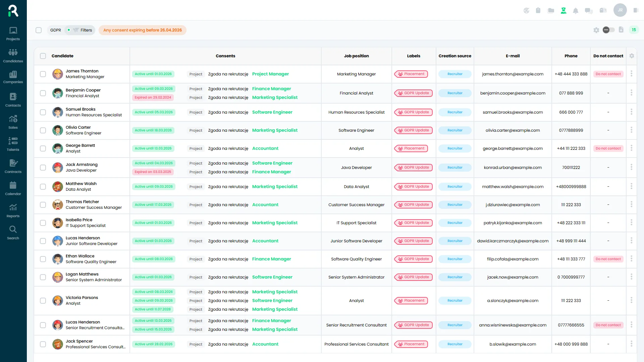
Task: Click the Project Manager link for James Thornton
Action: [x=270, y=74]
